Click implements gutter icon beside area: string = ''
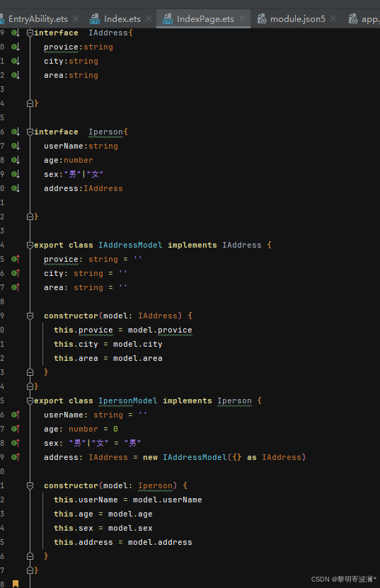 tap(16, 287)
